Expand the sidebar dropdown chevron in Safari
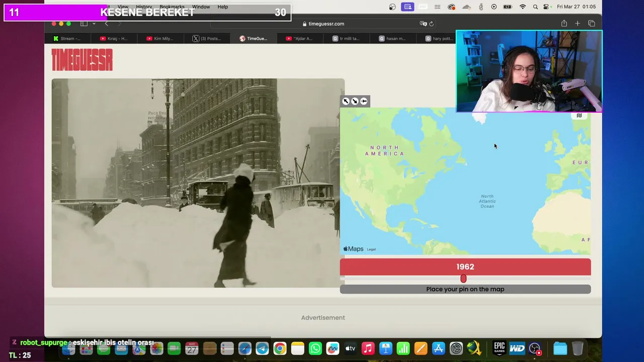Screen dimensions: 644x362 94,24
